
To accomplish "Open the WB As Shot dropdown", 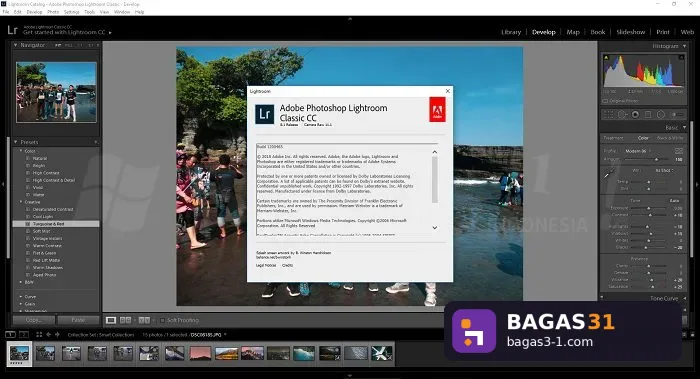I will pos(664,171).
